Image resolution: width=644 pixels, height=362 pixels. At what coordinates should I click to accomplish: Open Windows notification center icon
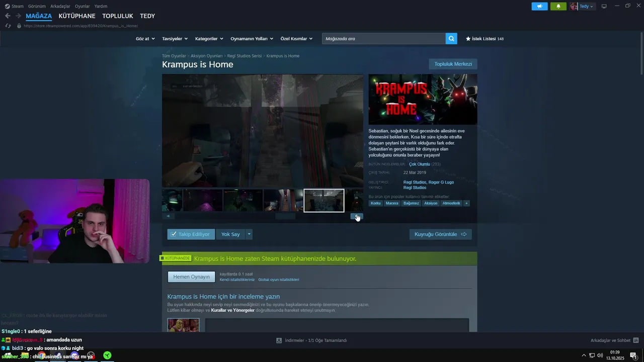633,355
